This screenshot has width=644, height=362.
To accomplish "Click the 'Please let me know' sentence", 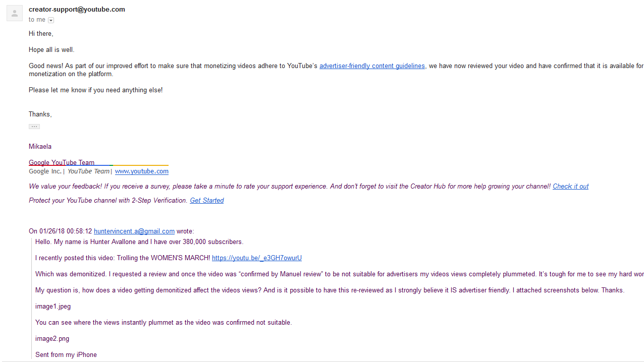I will pyautogui.click(x=95, y=90).
